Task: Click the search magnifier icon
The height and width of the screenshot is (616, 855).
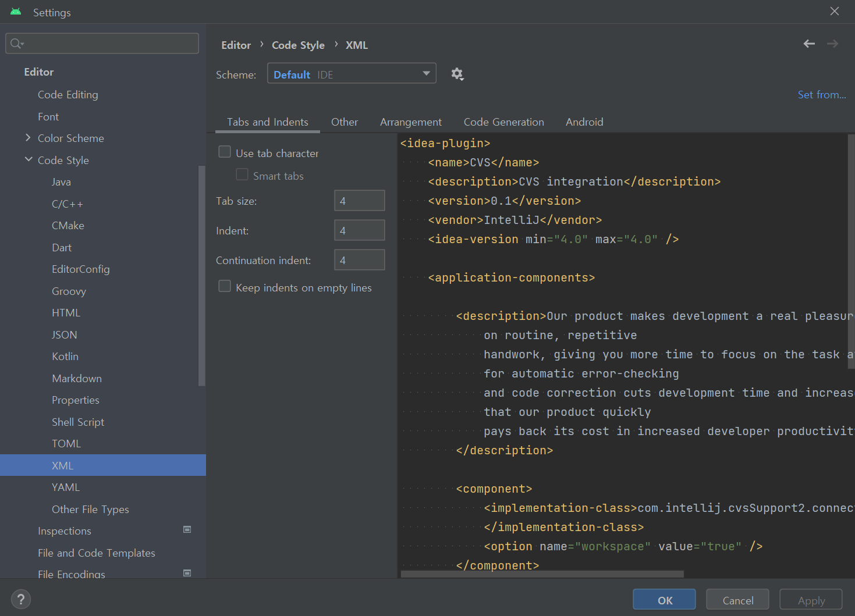Action: tap(16, 44)
